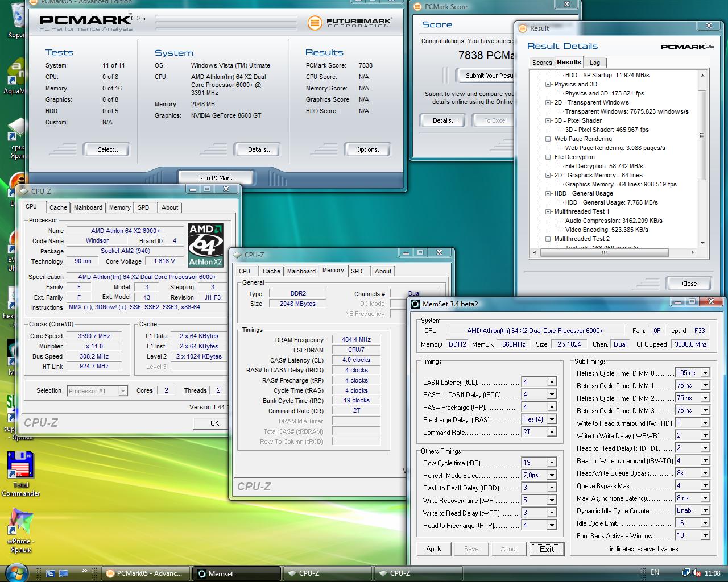Image resolution: width=728 pixels, height=582 pixels.
Task: Click DRAM Frequency value 484.4 MHz
Action: click(x=356, y=339)
